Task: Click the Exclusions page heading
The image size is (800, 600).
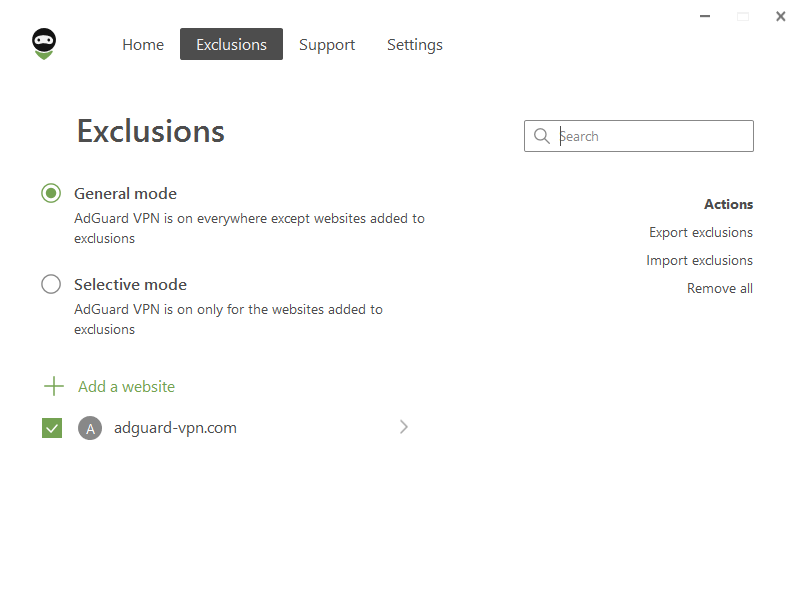Action: coord(151,131)
